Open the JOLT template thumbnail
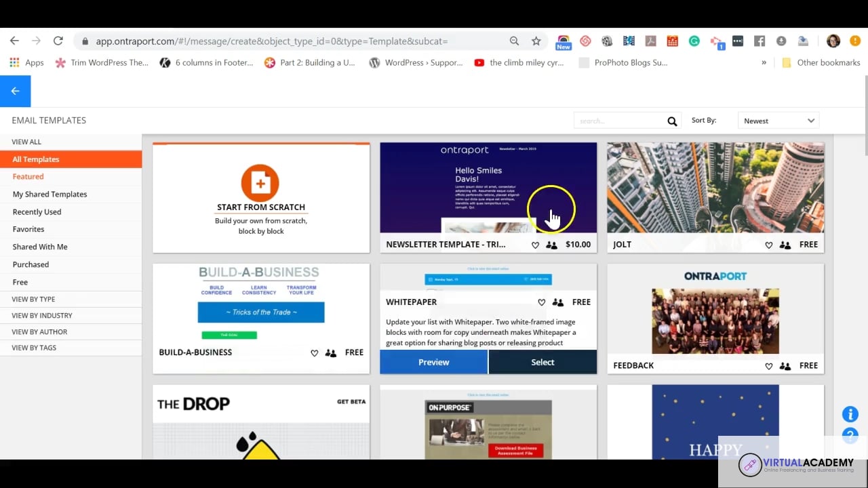The width and height of the screenshot is (868, 488). pos(715,187)
